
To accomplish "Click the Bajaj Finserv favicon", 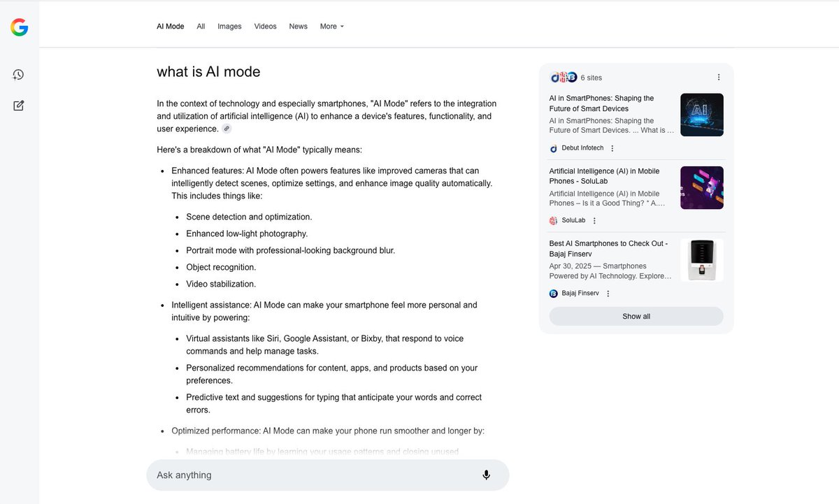I will [x=554, y=294].
